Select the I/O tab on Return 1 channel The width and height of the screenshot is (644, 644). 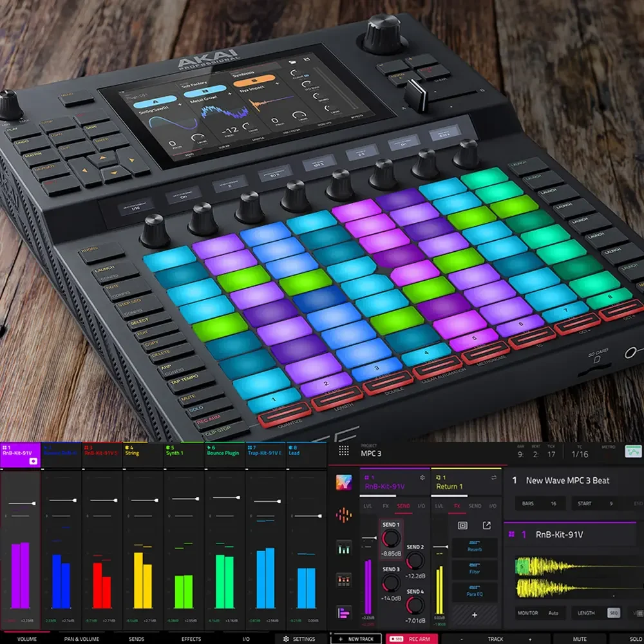pyautogui.click(x=493, y=506)
